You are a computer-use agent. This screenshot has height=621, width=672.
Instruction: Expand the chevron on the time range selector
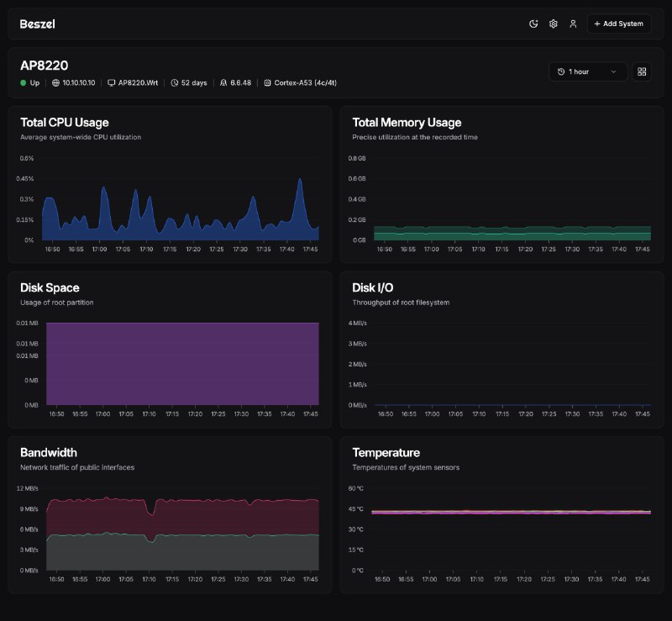tap(612, 71)
